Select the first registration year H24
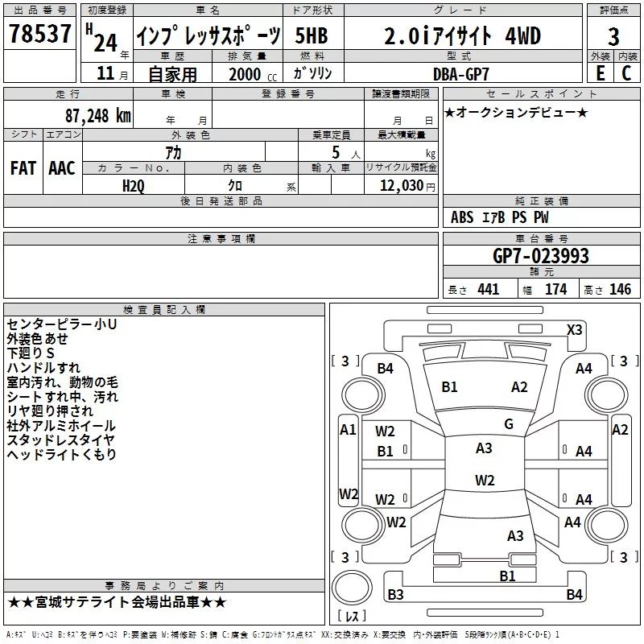This screenshot has width=644, height=644. 103,39
